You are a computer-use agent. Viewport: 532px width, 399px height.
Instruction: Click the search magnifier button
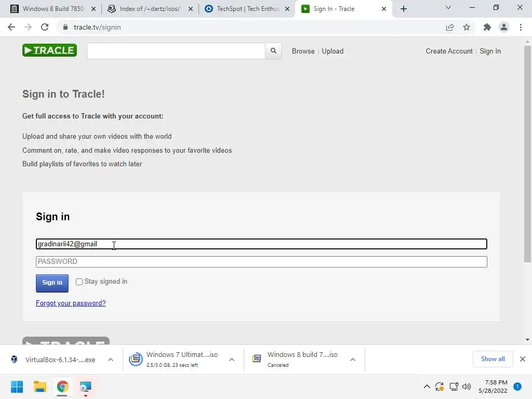273,51
